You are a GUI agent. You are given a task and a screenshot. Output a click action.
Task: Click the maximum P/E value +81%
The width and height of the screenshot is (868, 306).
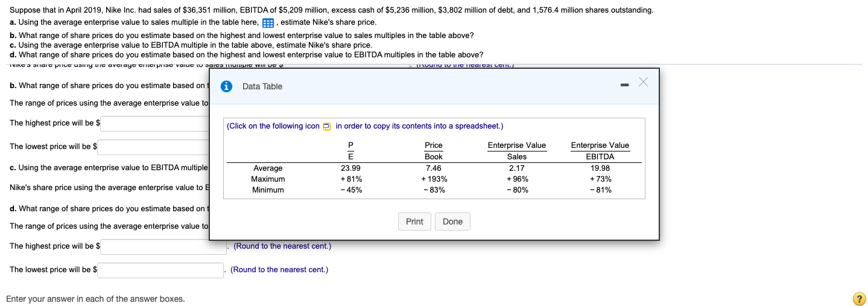pos(351,179)
